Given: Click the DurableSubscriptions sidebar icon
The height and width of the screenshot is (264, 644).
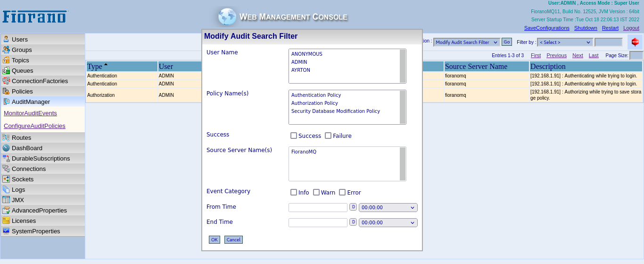Looking at the screenshot, I should (6, 158).
